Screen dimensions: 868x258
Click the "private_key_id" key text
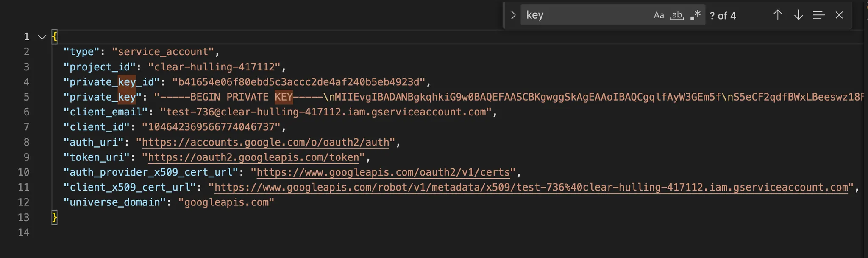tap(111, 82)
